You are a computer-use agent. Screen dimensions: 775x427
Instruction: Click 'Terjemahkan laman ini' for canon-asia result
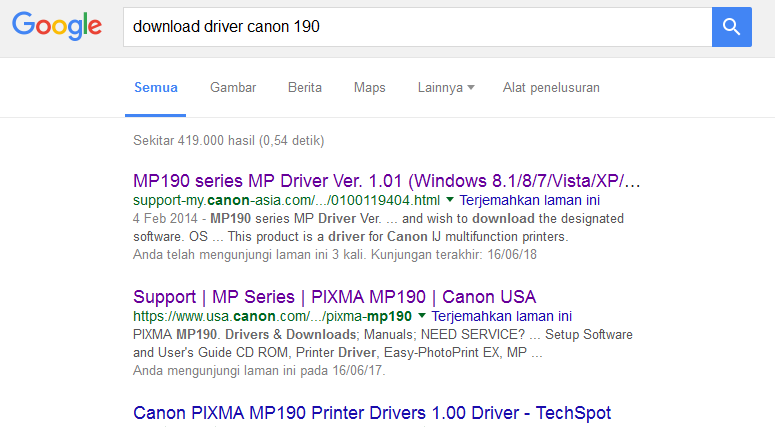pyautogui.click(x=529, y=200)
